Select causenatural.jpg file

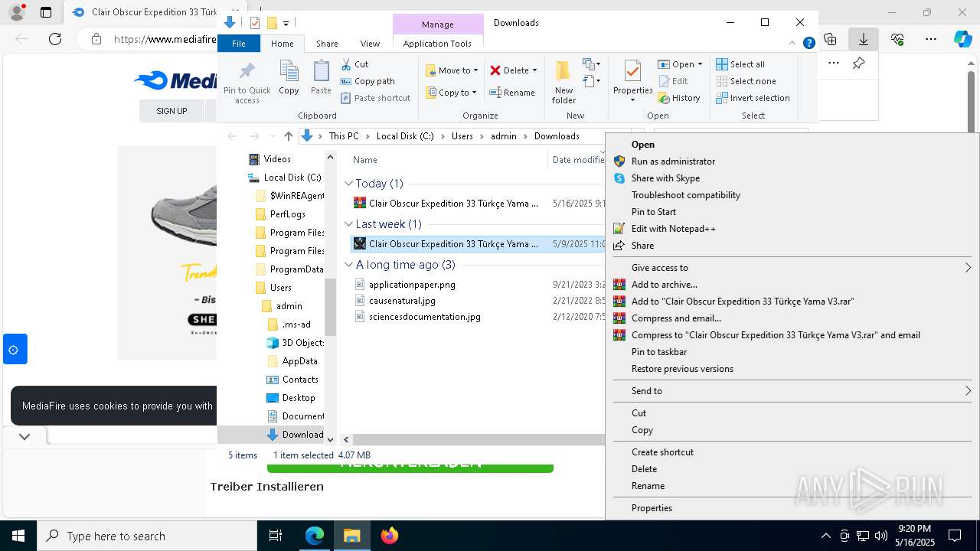coord(402,301)
